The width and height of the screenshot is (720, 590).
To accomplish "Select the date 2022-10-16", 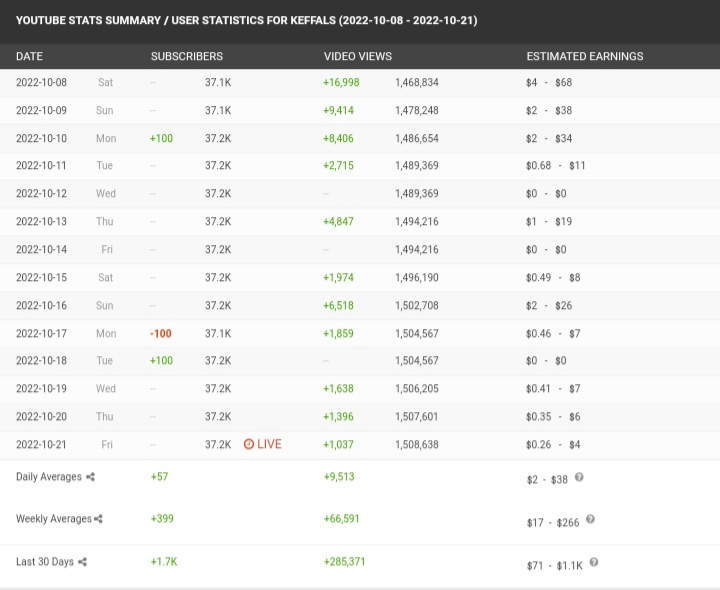I will [41, 306].
